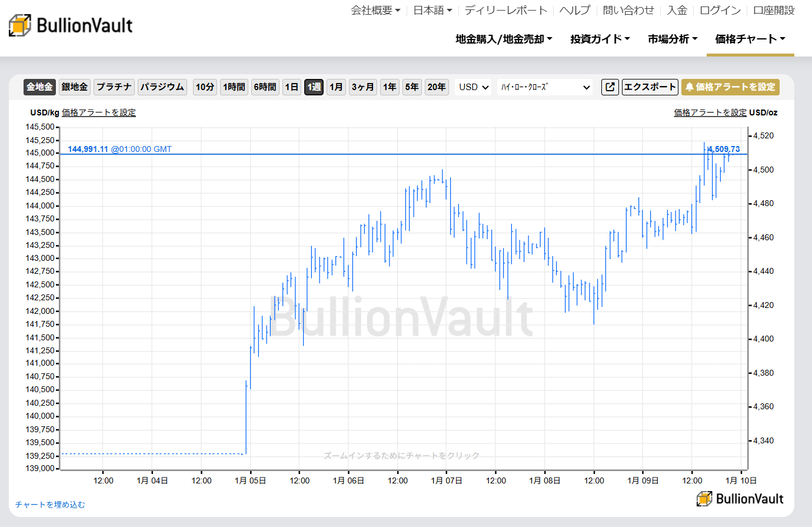The width and height of the screenshot is (812, 527).
Task: Open the USD currency dropdown
Action: 472,87
